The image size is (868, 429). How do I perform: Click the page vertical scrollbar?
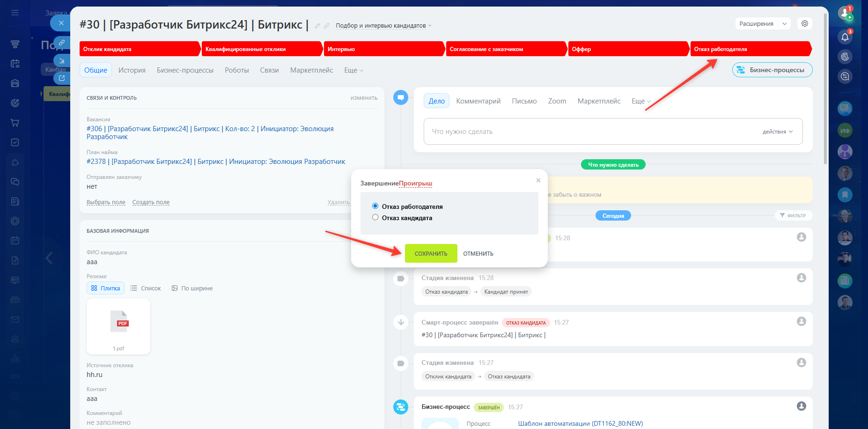(x=825, y=89)
